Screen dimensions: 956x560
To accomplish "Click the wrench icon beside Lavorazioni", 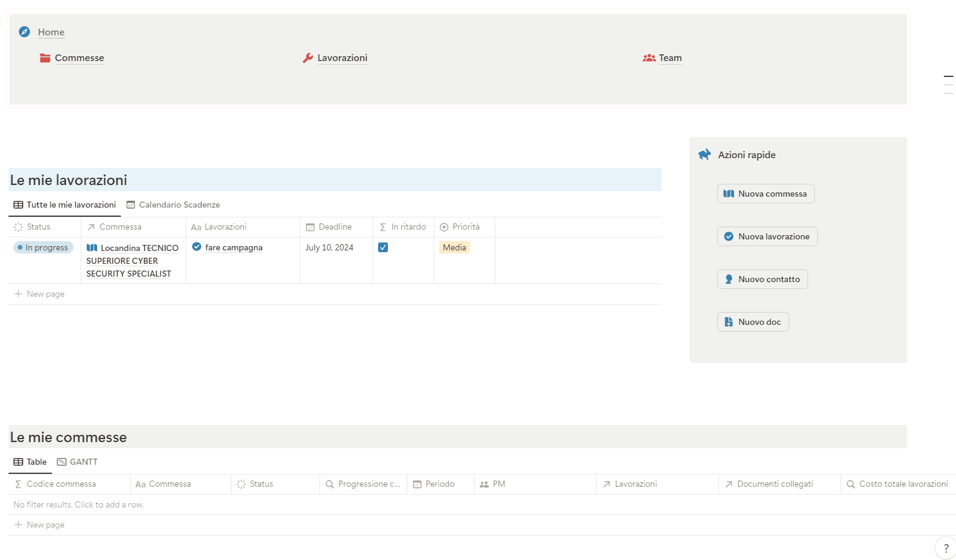I will 308,57.
